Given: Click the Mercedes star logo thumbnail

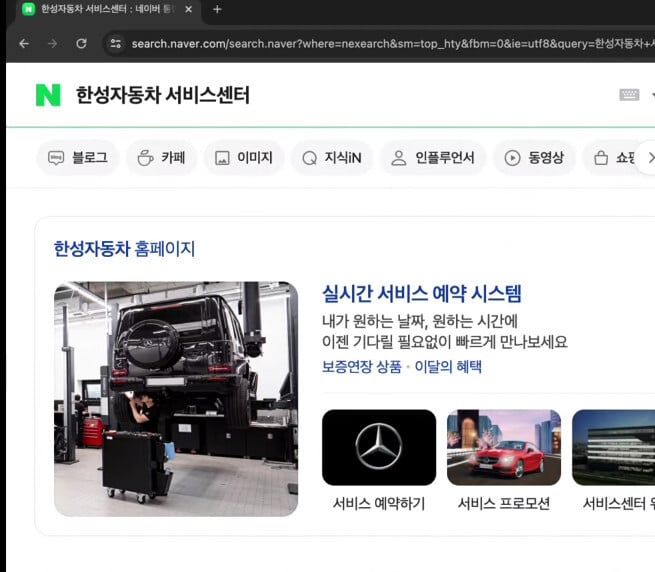Looking at the screenshot, I should [379, 447].
